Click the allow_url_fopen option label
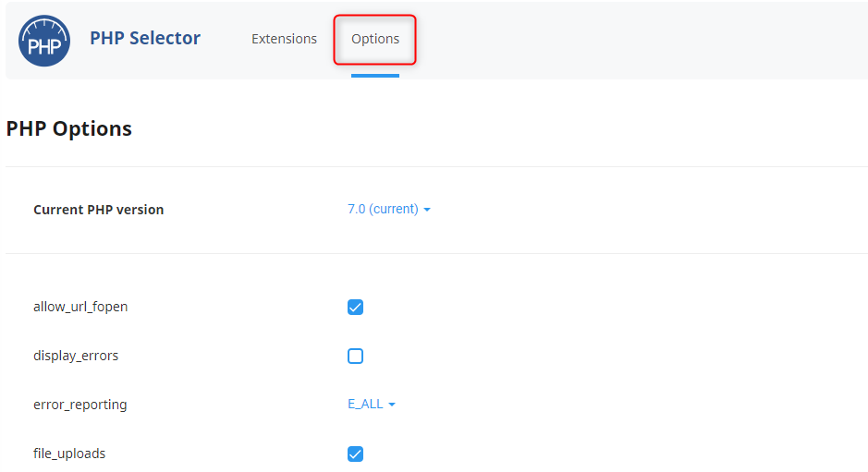The height and width of the screenshot is (472, 868). (x=80, y=307)
